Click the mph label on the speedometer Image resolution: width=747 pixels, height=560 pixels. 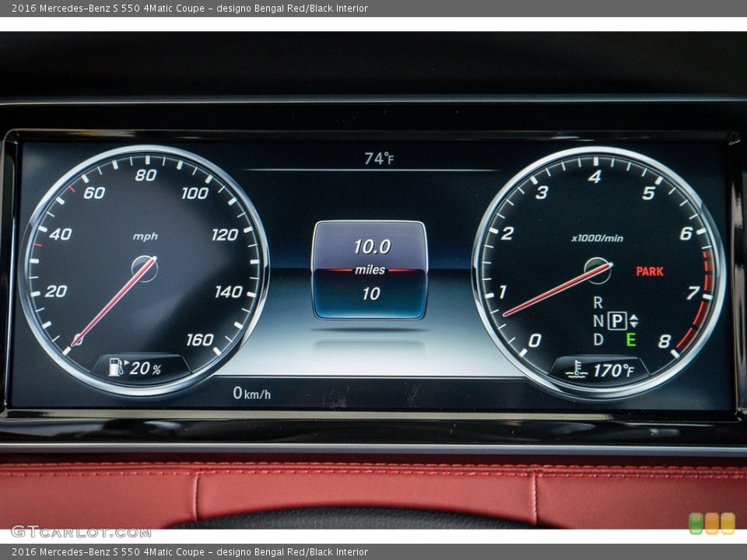(x=146, y=236)
